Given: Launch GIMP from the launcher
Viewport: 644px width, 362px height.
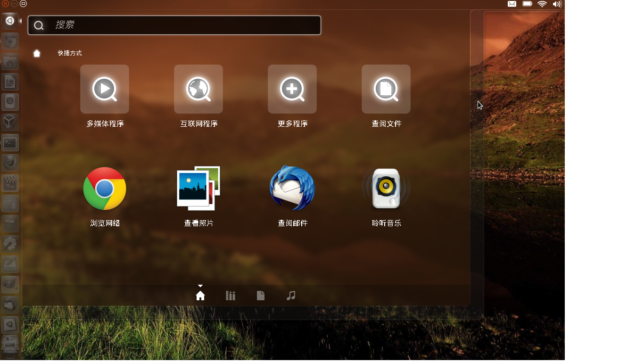Looking at the screenshot, I should pyautogui.click(x=10, y=285).
